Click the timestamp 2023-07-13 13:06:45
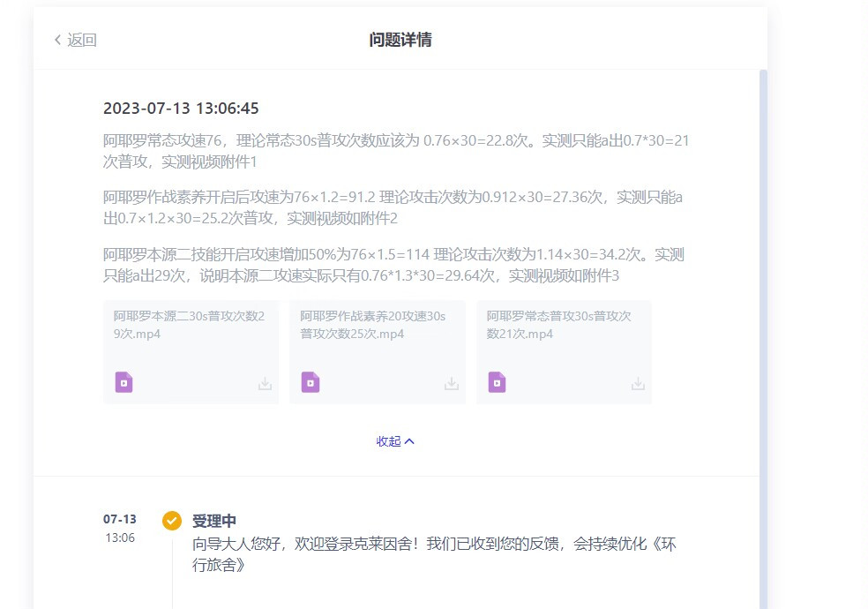Viewport: 868px width, 609px height. coord(181,108)
